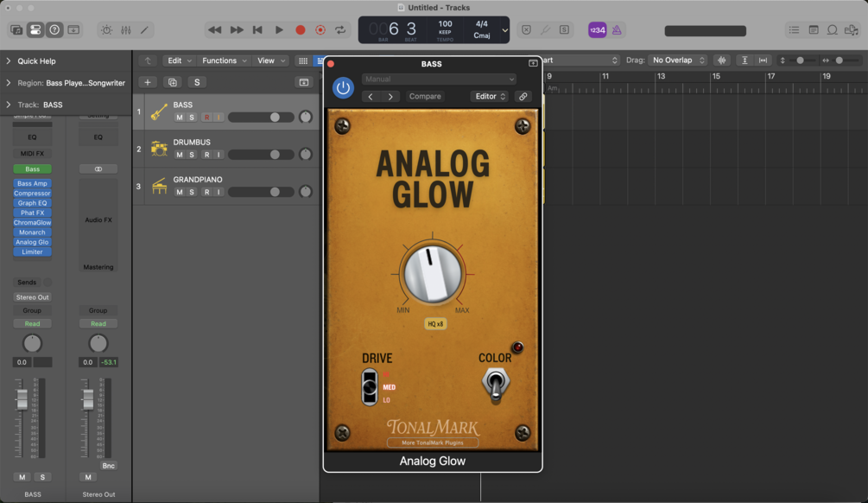The height and width of the screenshot is (503, 868).
Task: Click the More TonalMark Plugins link
Action: [x=433, y=443]
